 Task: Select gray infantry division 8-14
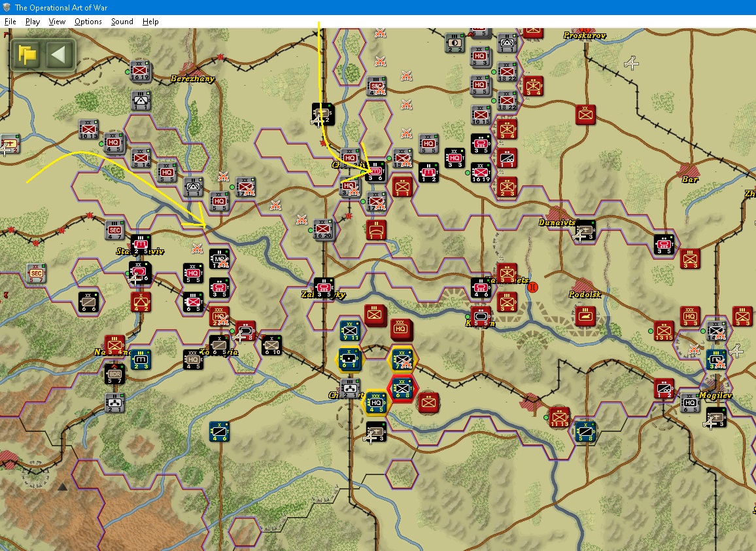141,158
